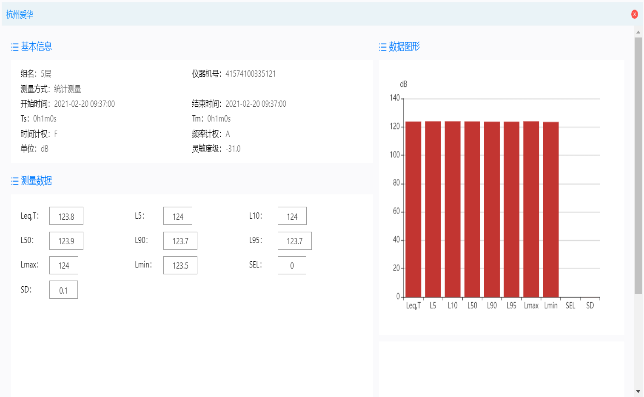Click the SEL value field
Viewport: 644px width, 397px height.
(x=292, y=266)
